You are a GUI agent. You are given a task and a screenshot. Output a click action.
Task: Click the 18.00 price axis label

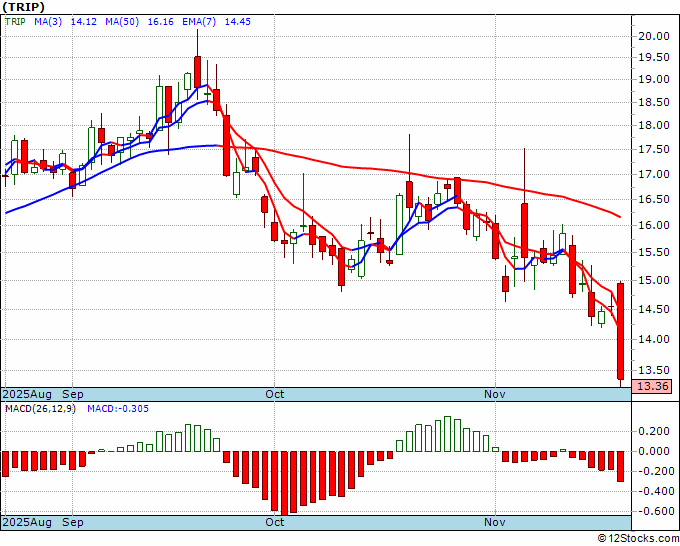point(654,126)
